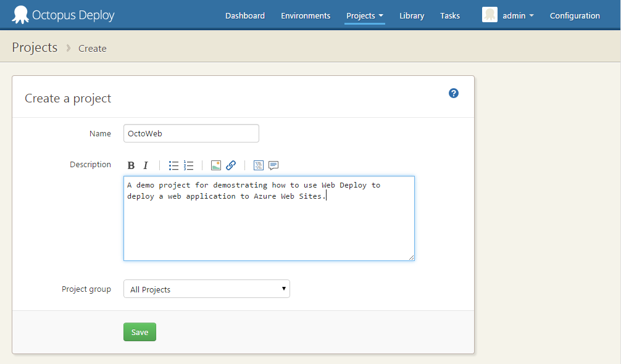Image resolution: width=621 pixels, height=364 pixels.
Task: Open the Environments page
Action: (x=306, y=16)
